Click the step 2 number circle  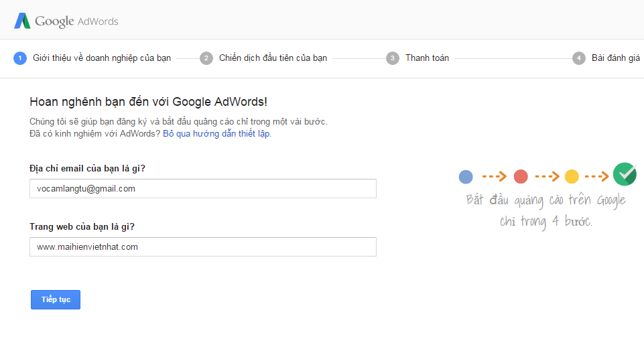point(206,58)
